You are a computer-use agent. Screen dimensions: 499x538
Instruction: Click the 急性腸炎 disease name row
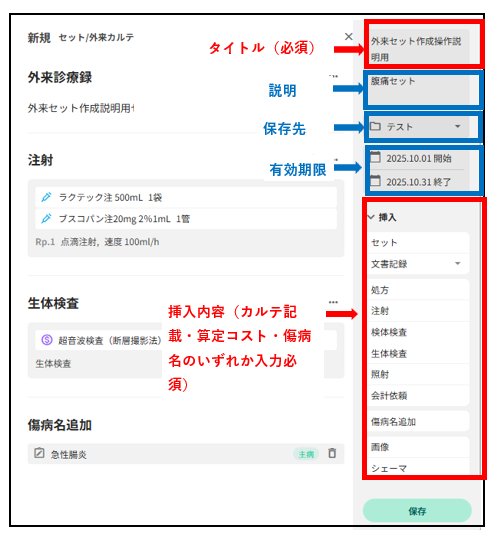(186, 454)
